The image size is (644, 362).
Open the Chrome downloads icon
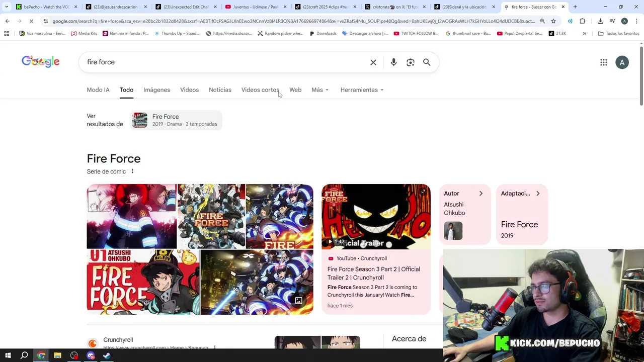pyautogui.click(x=600, y=21)
